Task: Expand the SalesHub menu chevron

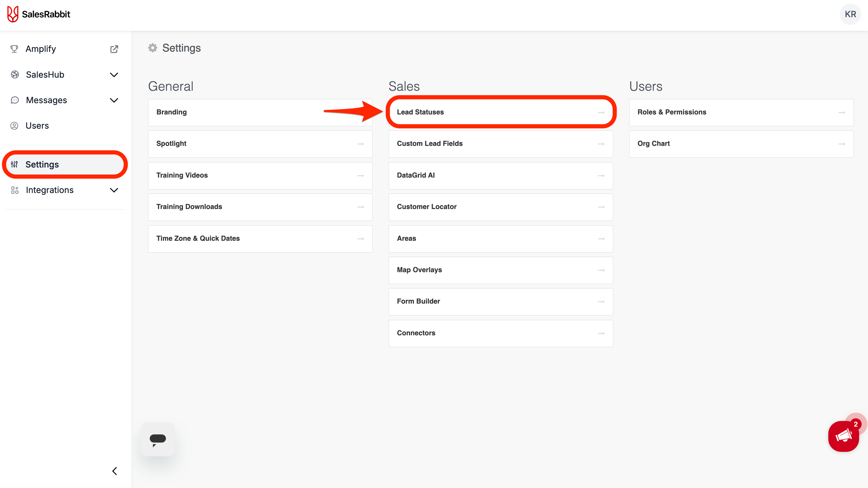Action: tap(114, 74)
